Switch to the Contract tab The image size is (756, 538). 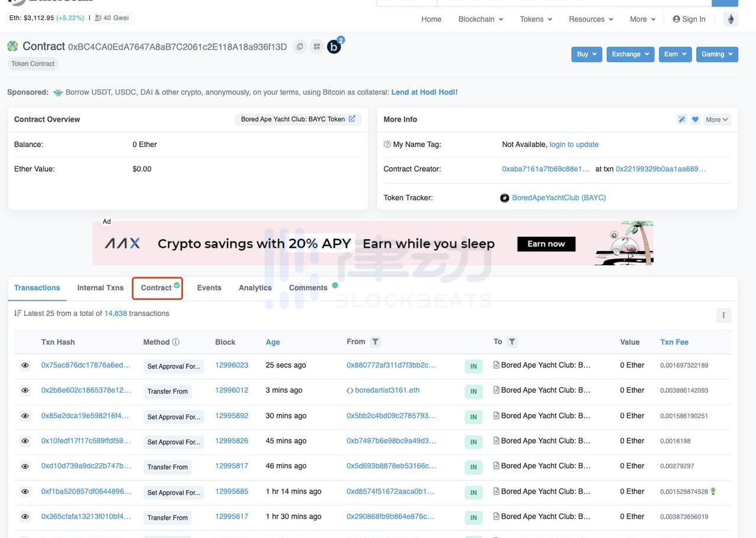[x=157, y=288]
